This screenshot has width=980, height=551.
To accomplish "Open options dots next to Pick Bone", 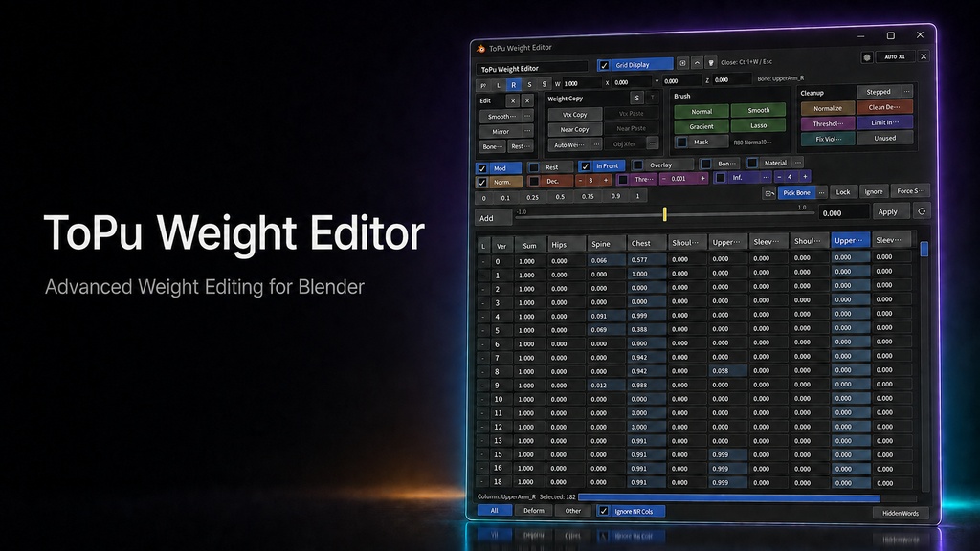I will click(822, 192).
